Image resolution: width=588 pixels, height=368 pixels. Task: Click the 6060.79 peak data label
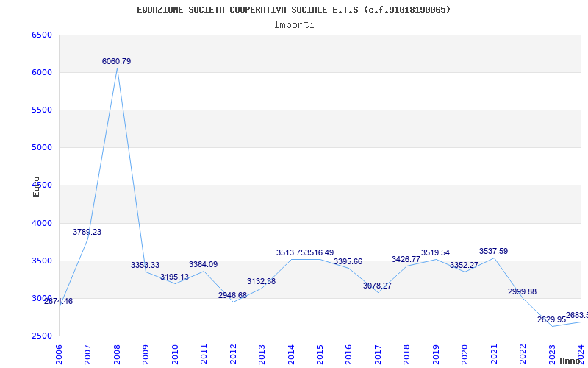[x=116, y=62]
